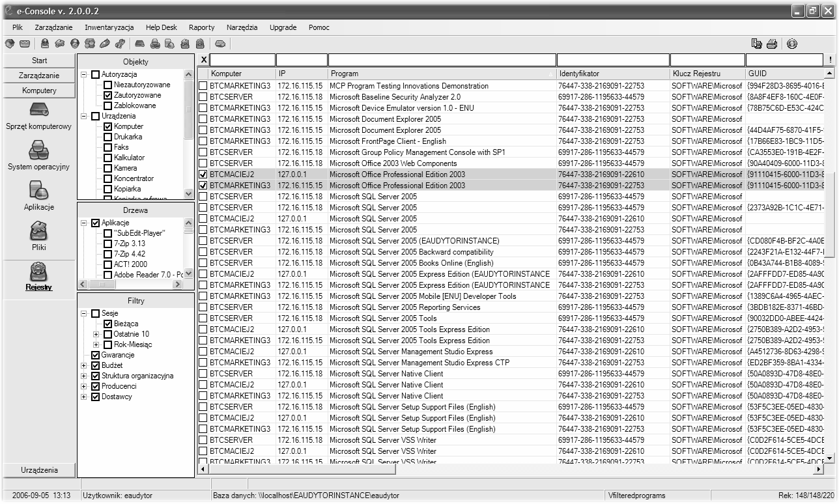
Task: Click the Start sidebar button
Action: [39, 61]
